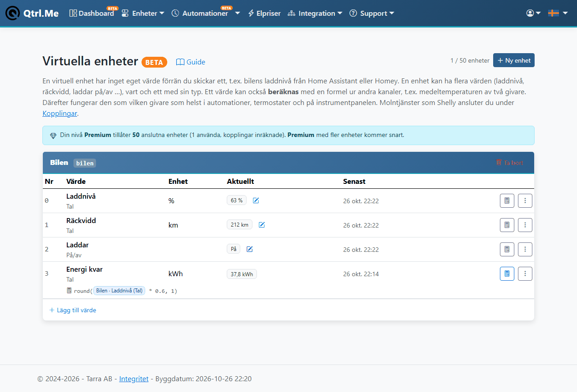This screenshot has width=577, height=392.
Task: Open formula calculator for Laddar row
Action: pyautogui.click(x=507, y=249)
